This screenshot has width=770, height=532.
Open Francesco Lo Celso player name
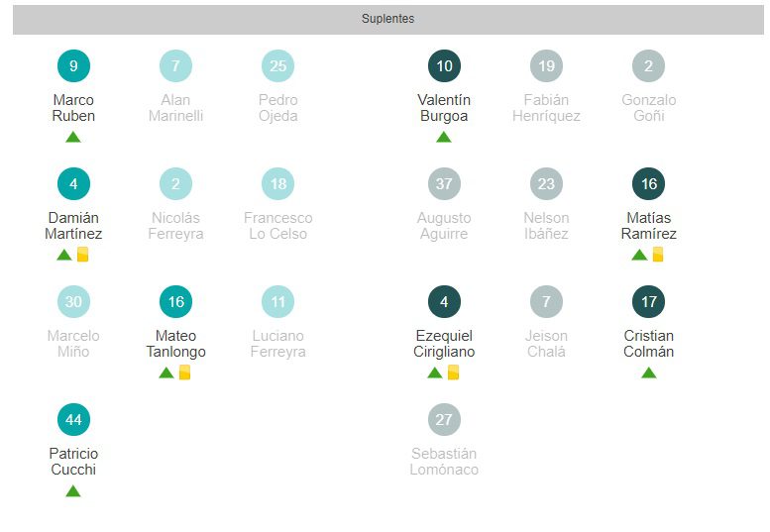(x=277, y=226)
